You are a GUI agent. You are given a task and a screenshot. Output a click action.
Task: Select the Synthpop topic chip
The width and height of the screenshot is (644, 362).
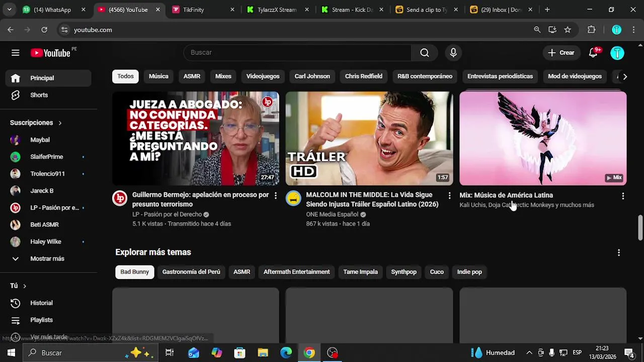point(404,272)
